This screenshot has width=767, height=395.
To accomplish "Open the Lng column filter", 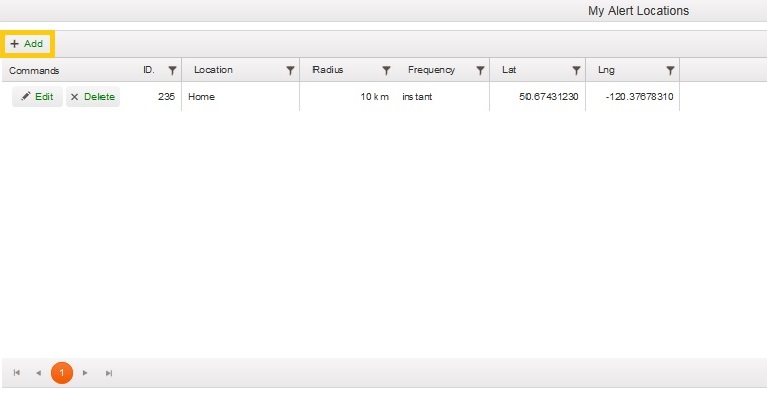I will click(670, 70).
